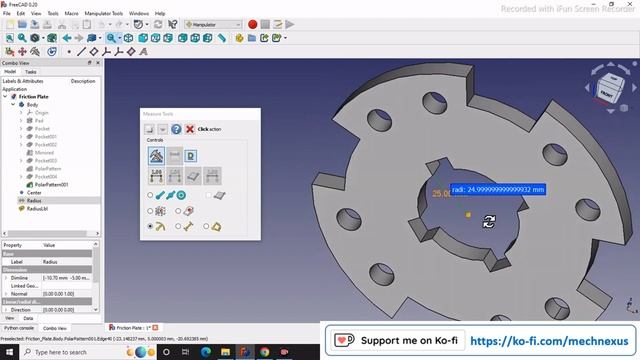Expand the Normal property row
Image resolution: width=640 pixels, height=360 pixels.
tap(6, 294)
